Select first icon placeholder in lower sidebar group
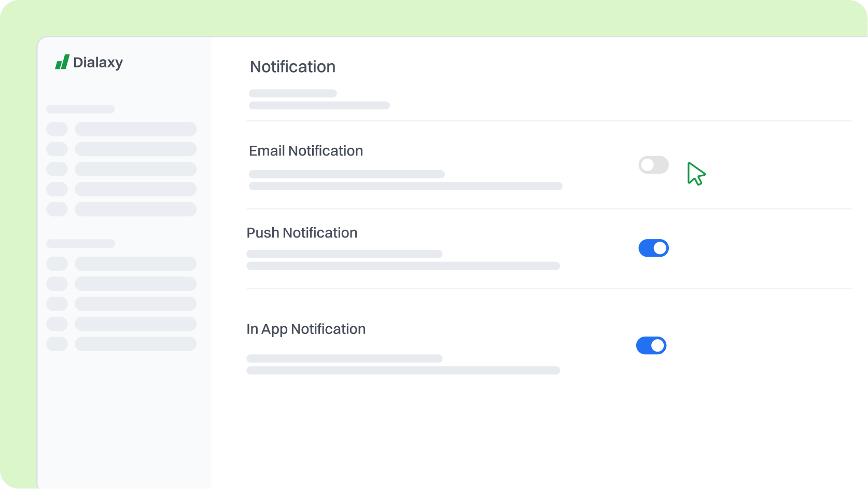The image size is (868, 489). (57, 263)
